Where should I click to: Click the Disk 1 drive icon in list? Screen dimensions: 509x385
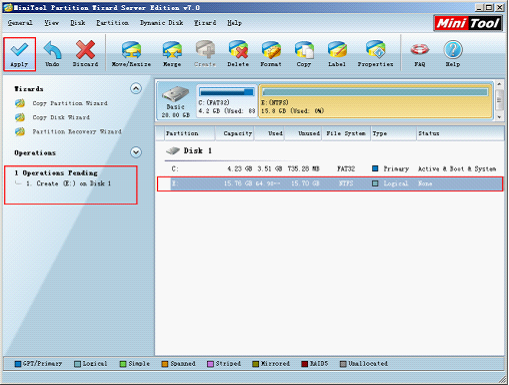point(173,151)
